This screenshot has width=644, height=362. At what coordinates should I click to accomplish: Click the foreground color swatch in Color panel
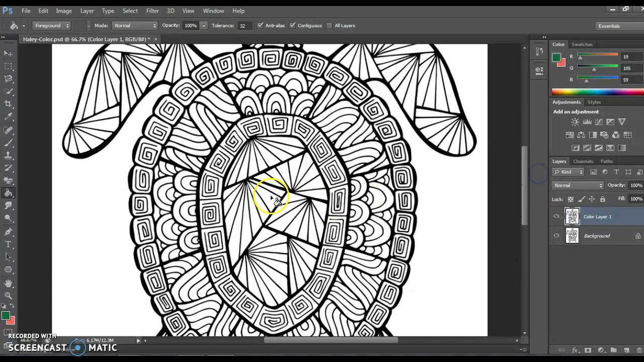[x=556, y=58]
